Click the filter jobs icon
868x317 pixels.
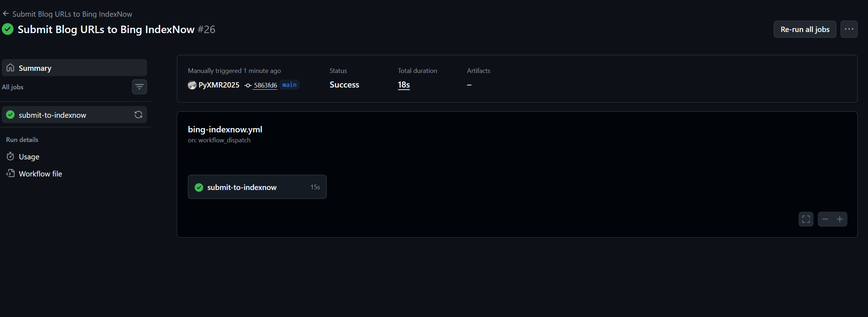[139, 87]
